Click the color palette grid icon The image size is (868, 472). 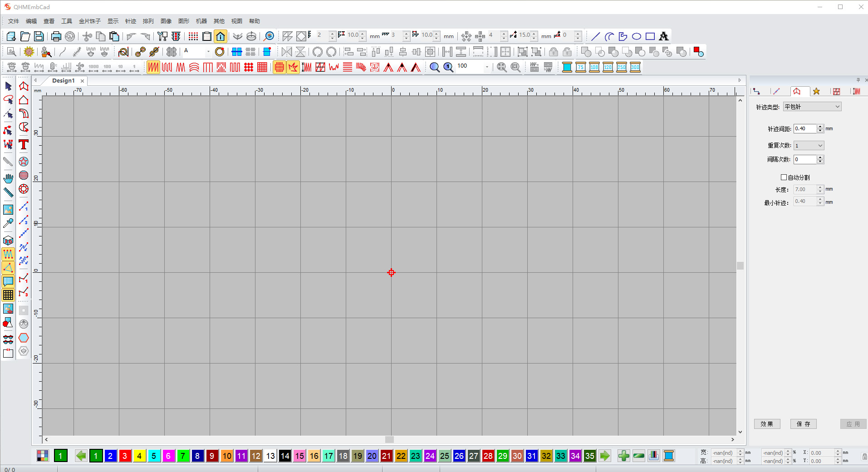tap(42, 456)
